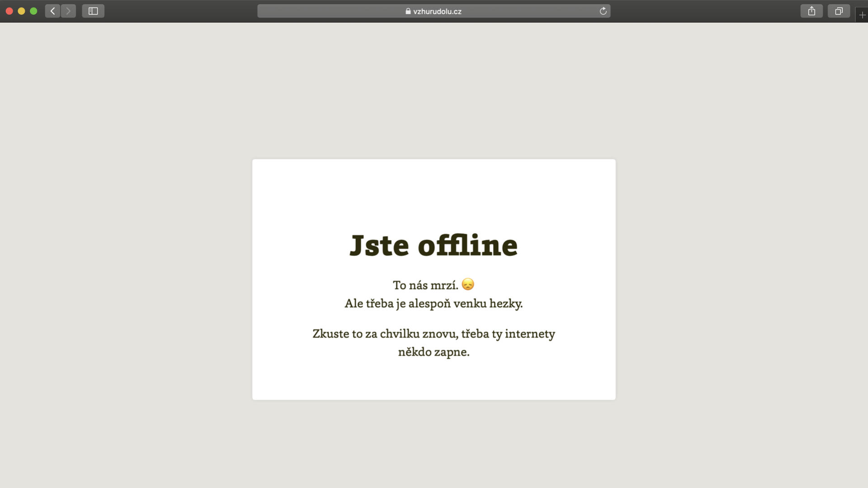Close the Safari window
Screen dimensions: 868x488
click(9, 11)
